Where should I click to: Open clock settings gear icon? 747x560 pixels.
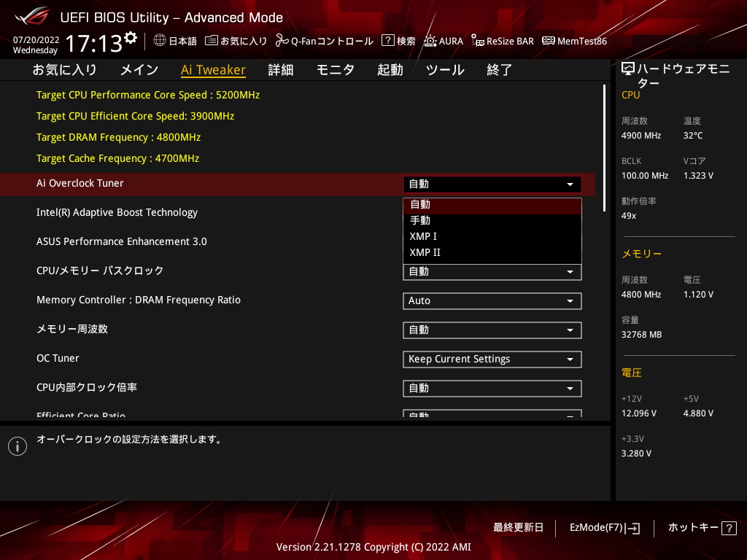[x=131, y=38]
